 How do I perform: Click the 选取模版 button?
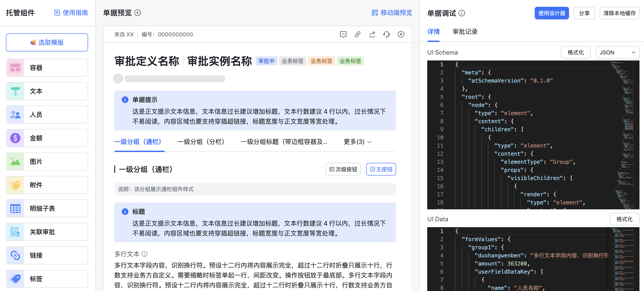click(47, 42)
